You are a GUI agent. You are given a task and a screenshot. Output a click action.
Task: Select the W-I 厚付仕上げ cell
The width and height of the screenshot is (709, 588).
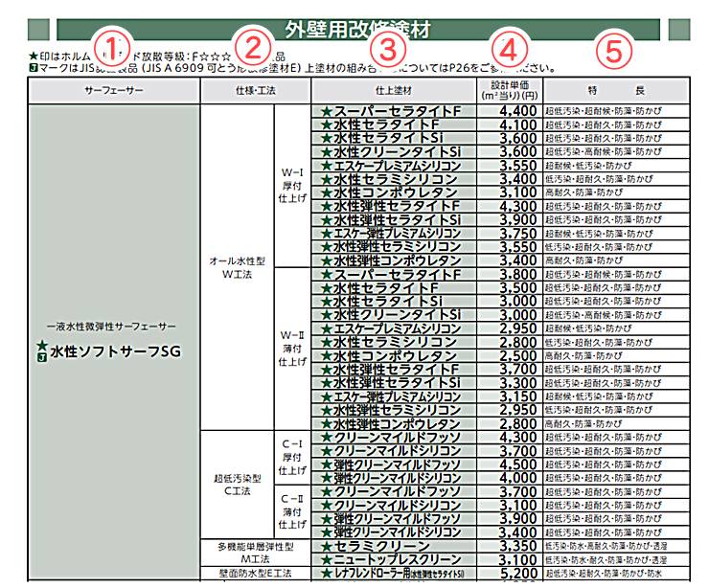pyautogui.click(x=292, y=185)
